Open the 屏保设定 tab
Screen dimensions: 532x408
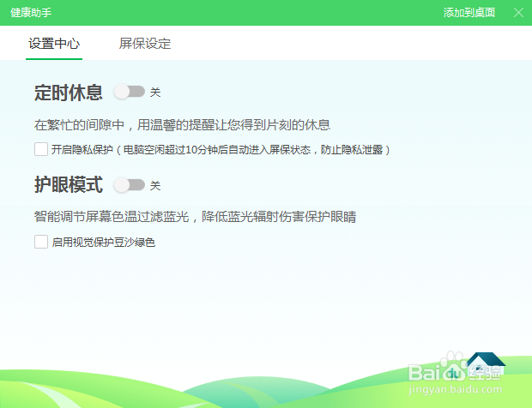145,44
